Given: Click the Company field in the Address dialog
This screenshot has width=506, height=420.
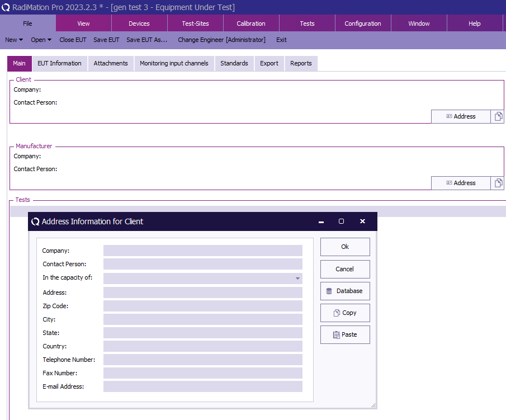Looking at the screenshot, I should pos(202,251).
